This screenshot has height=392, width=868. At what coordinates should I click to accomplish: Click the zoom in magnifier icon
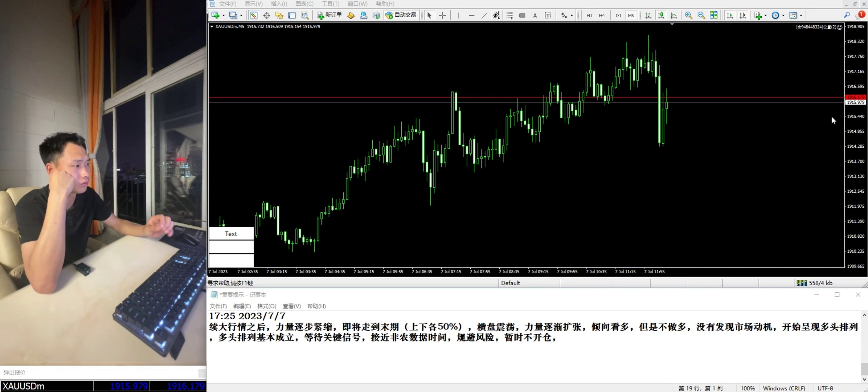688,15
